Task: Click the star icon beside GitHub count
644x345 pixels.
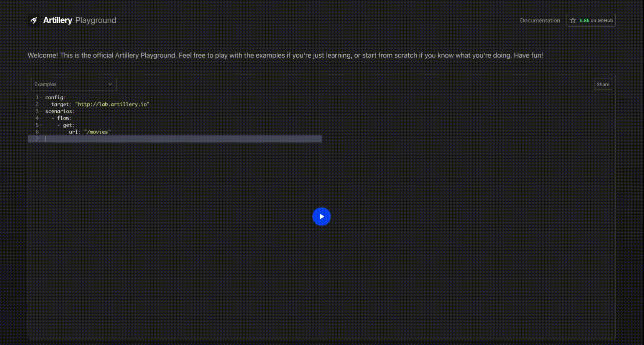Action: (x=573, y=20)
